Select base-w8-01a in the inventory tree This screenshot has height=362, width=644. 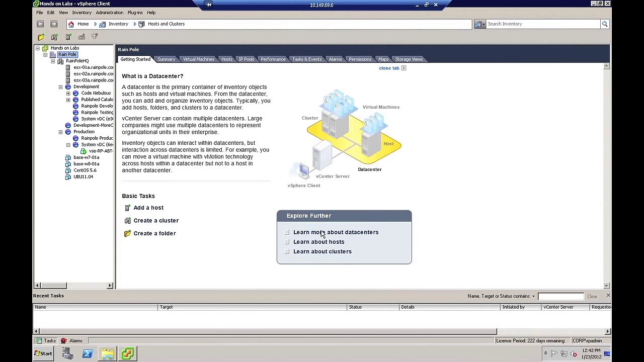coord(86,164)
